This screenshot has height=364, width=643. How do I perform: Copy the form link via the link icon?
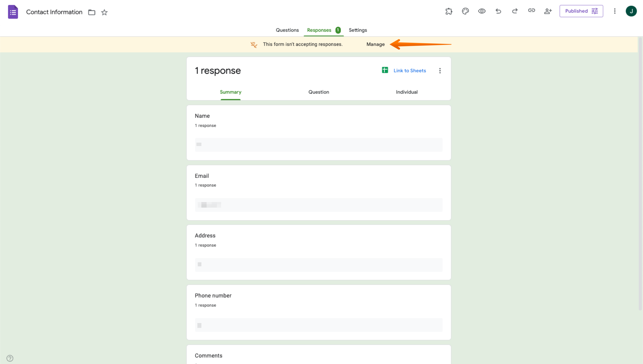(x=531, y=11)
